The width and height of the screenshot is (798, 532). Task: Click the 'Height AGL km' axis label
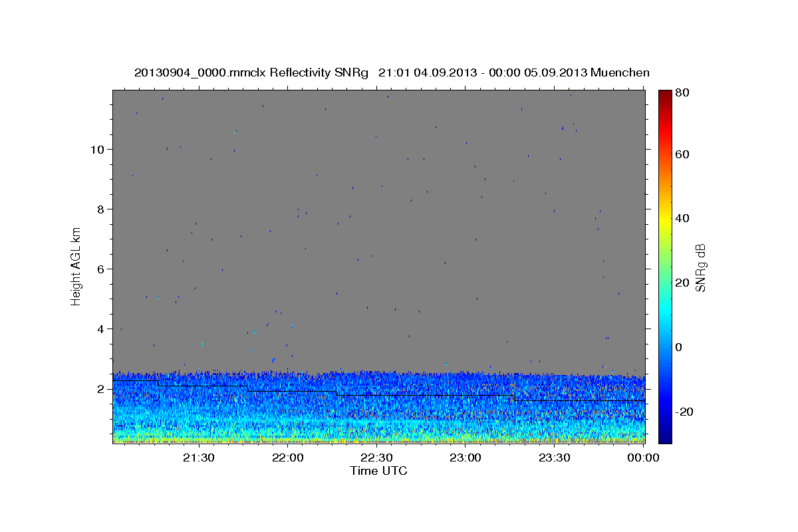click(x=76, y=266)
